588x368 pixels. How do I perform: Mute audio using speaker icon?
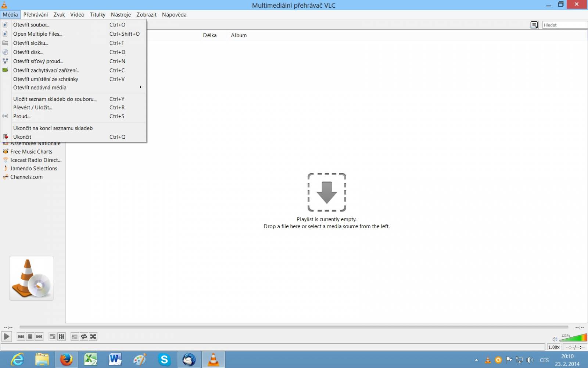(555, 339)
